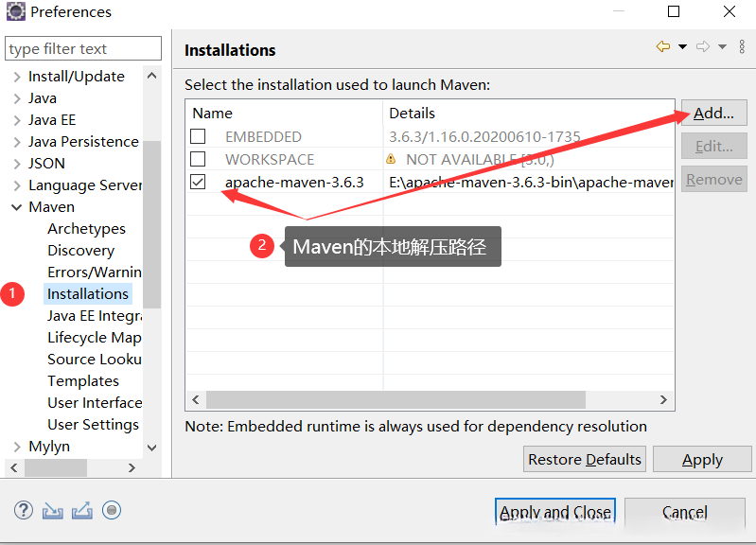Click installations table scroll-left arrow
Screen dimensions: 756x545
point(195,399)
